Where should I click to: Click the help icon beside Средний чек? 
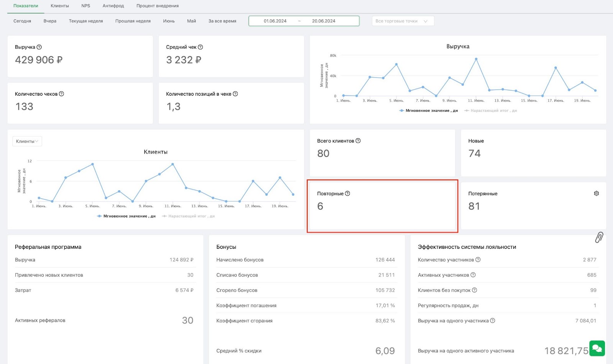point(200,47)
